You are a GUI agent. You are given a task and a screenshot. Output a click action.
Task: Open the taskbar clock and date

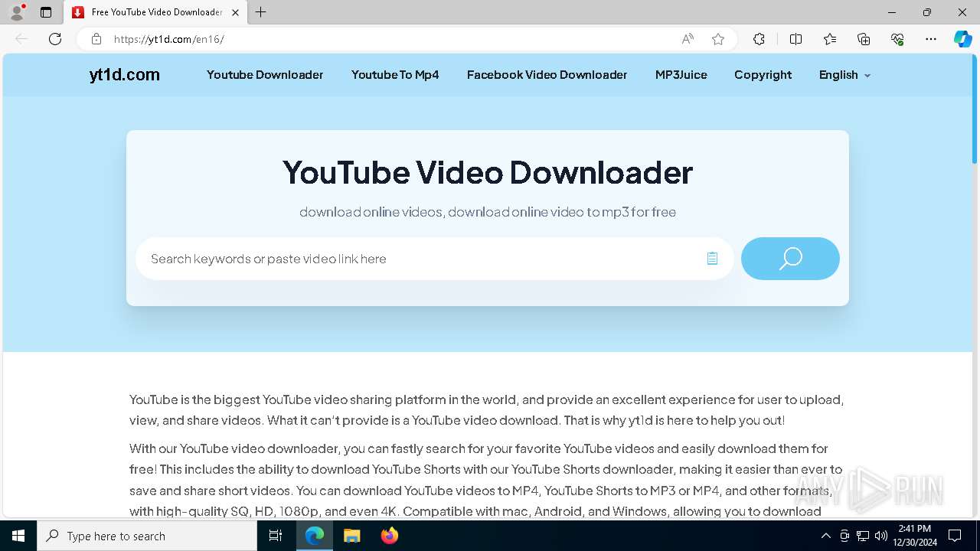(x=914, y=536)
